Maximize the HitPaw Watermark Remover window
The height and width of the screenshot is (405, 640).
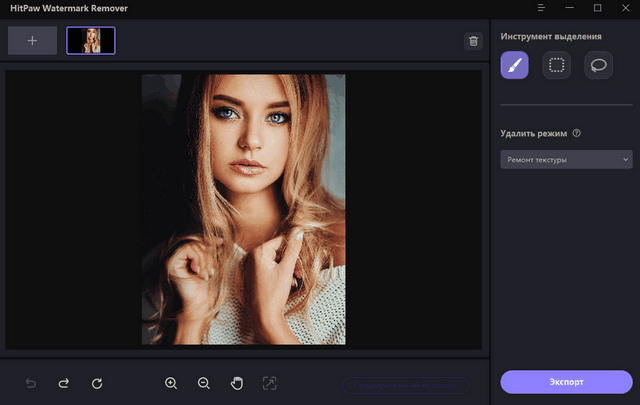click(597, 9)
